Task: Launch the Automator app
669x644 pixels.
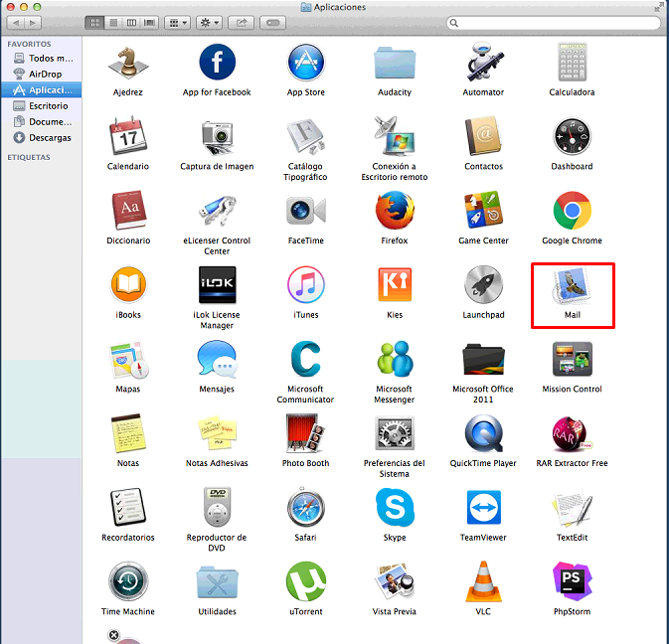Action: coord(483,63)
